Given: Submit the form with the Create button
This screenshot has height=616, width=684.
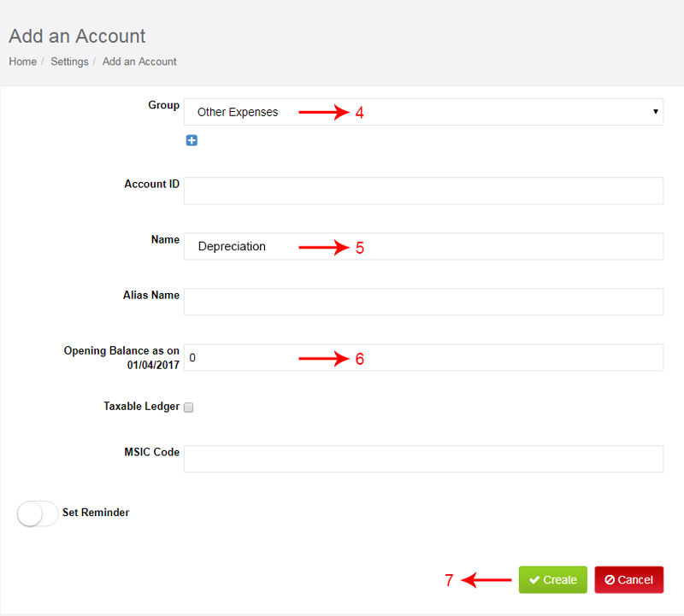Looking at the screenshot, I should click(x=552, y=580).
